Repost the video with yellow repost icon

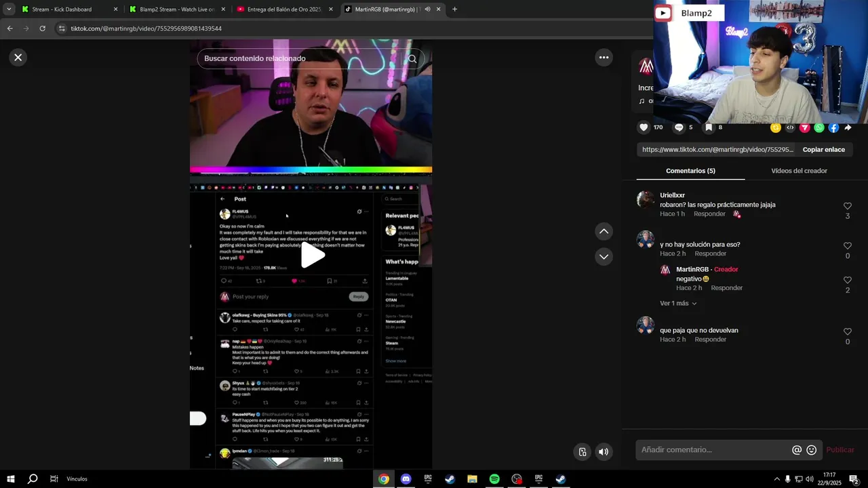[776, 127]
